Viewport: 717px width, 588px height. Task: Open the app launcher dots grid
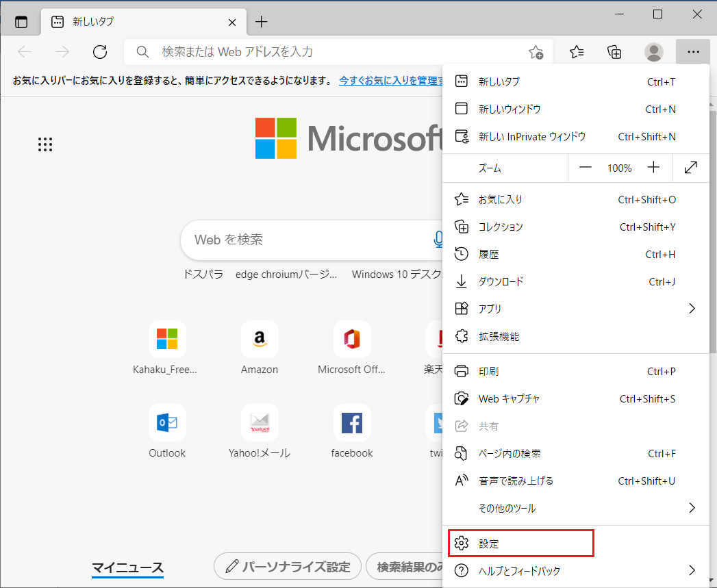tap(45, 144)
